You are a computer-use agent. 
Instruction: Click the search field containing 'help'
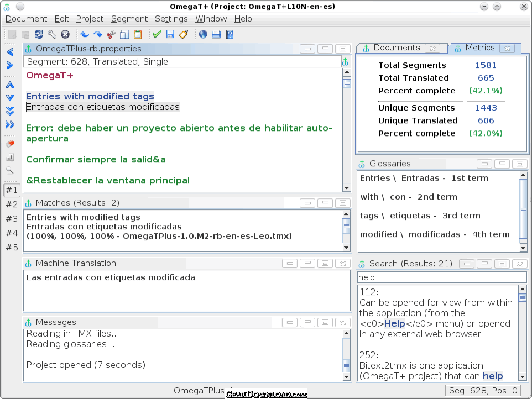pos(442,277)
